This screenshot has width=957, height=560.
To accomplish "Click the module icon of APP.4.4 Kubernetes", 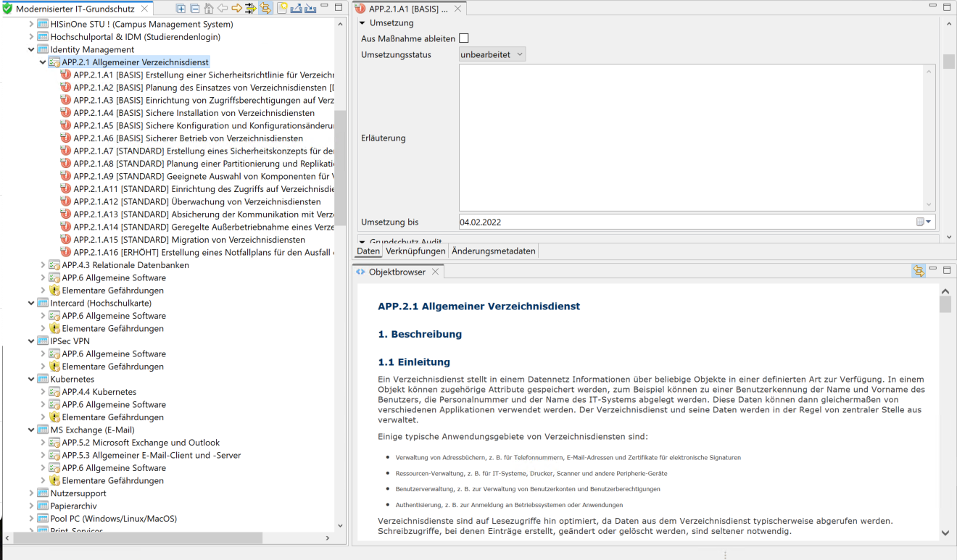I will coord(54,392).
